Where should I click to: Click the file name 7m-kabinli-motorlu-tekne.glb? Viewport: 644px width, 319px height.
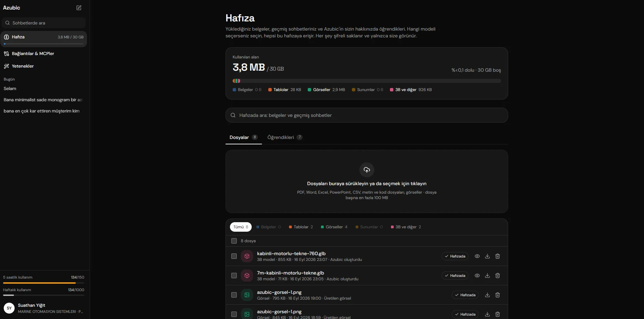[290, 273]
